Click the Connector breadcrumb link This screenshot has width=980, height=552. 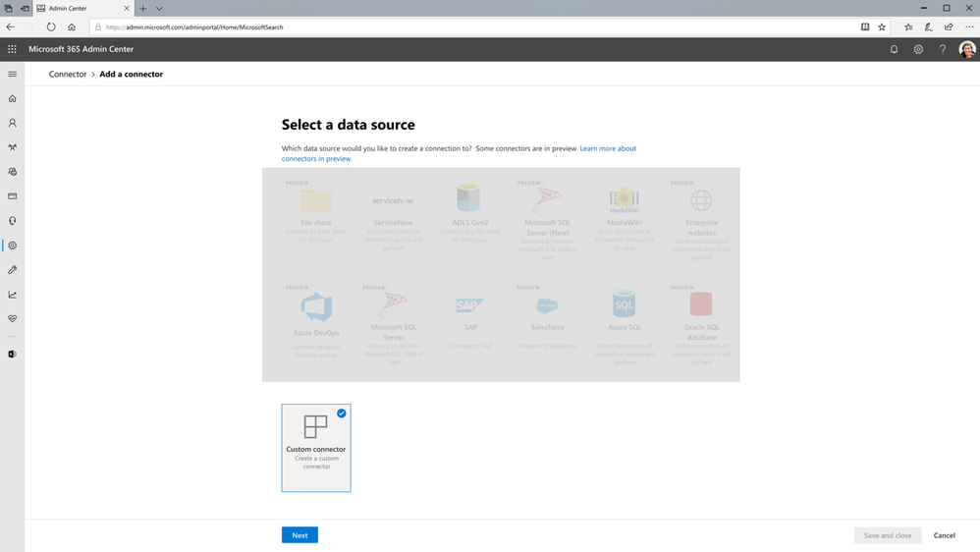[68, 74]
